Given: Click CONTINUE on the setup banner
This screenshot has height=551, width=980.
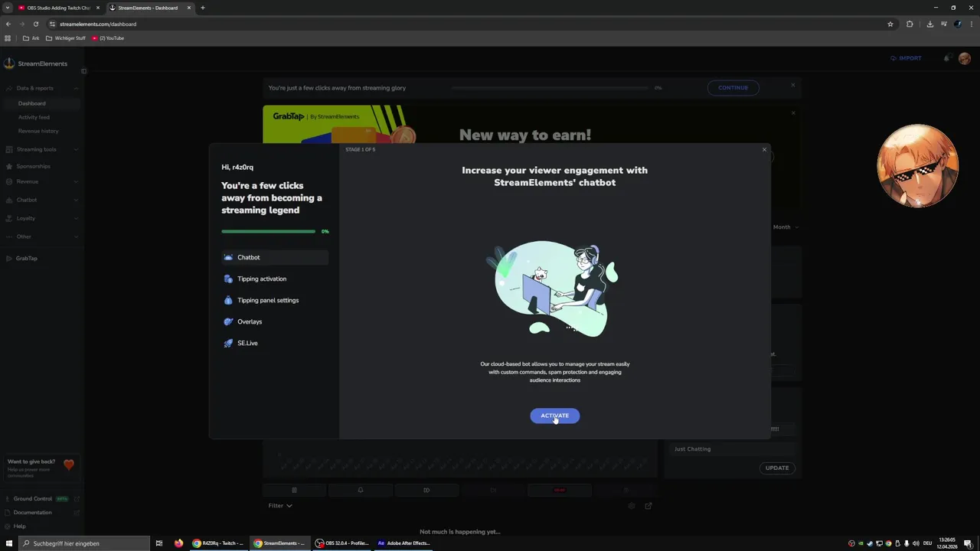Looking at the screenshot, I should click(733, 87).
